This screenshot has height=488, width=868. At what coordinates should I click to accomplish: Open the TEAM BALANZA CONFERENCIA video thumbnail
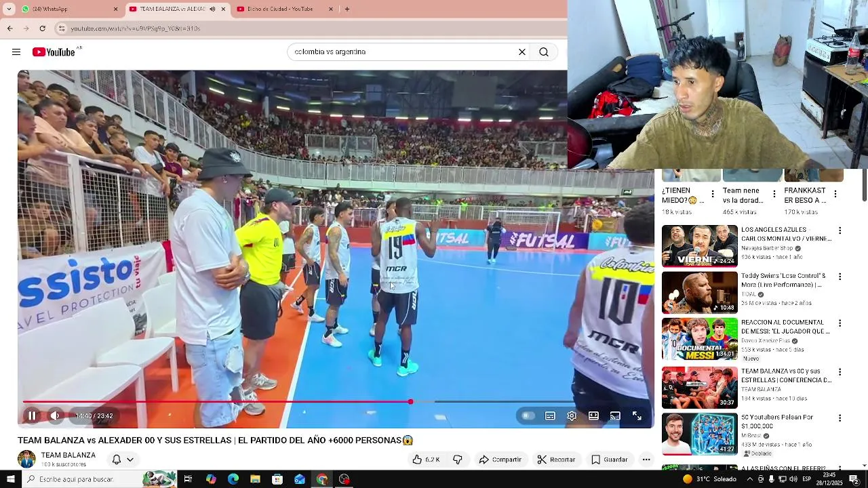click(x=699, y=387)
